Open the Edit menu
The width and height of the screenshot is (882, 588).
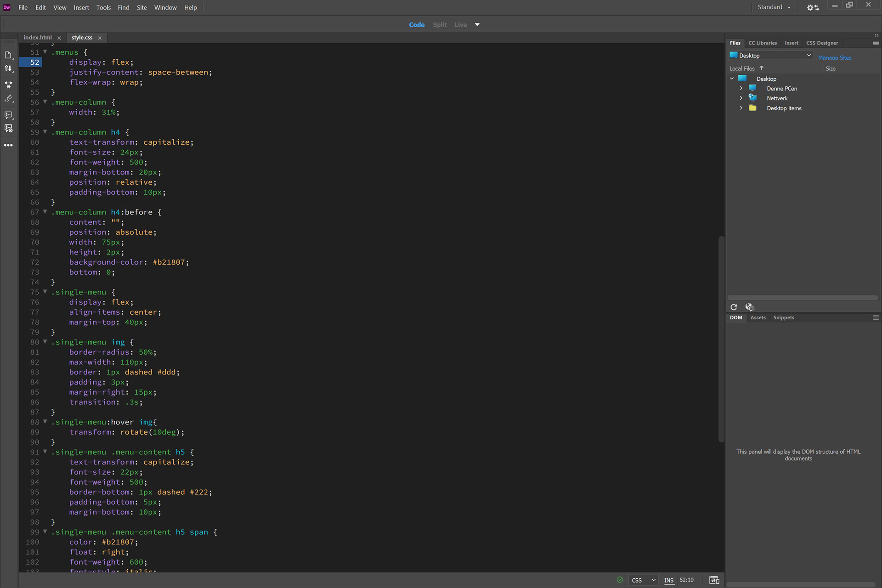pyautogui.click(x=40, y=7)
